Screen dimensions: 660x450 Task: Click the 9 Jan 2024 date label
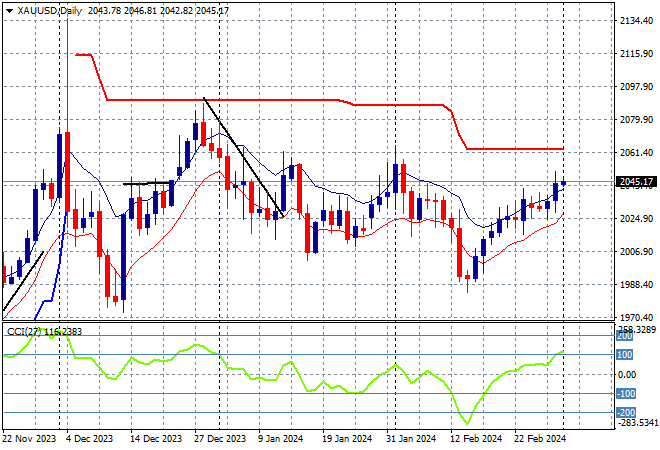pyautogui.click(x=280, y=439)
